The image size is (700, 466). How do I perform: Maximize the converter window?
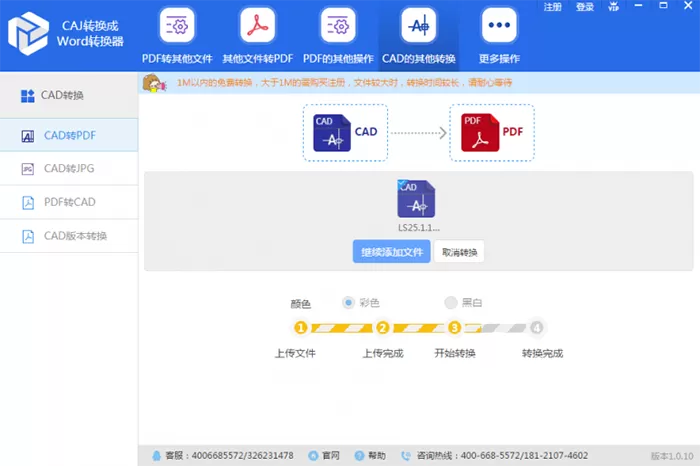[x=663, y=6]
